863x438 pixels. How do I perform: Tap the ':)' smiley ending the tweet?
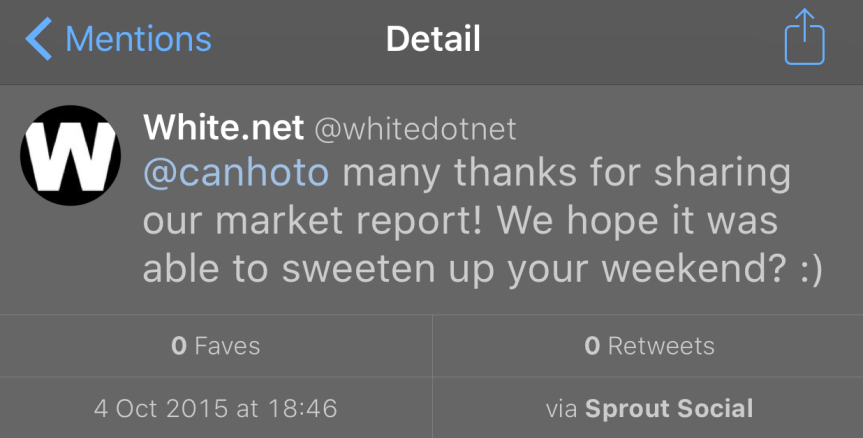tap(806, 271)
